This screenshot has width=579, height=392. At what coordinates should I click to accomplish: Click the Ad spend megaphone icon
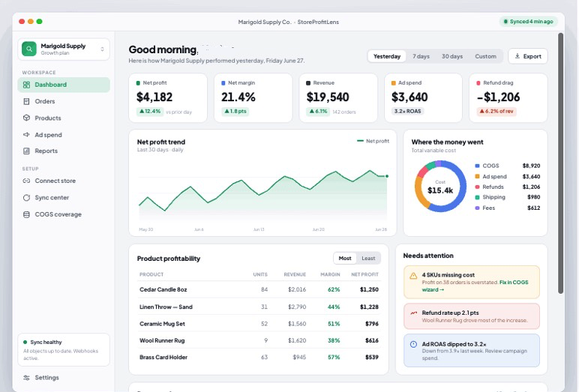pyautogui.click(x=26, y=135)
